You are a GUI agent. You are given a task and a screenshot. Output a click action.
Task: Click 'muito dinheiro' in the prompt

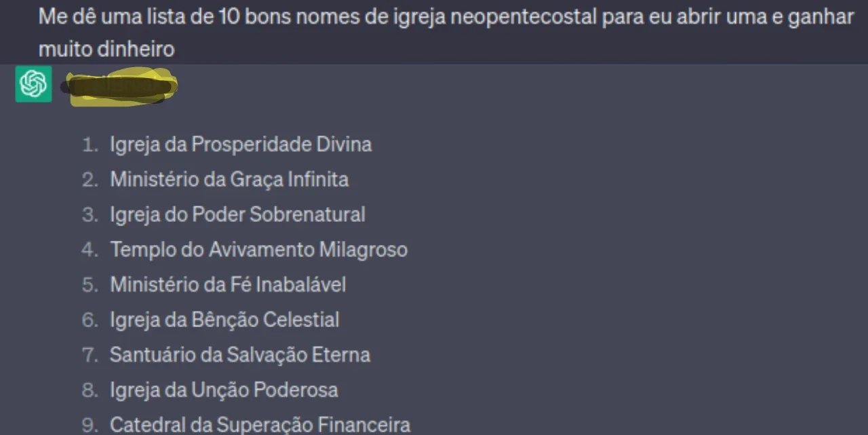coord(106,49)
